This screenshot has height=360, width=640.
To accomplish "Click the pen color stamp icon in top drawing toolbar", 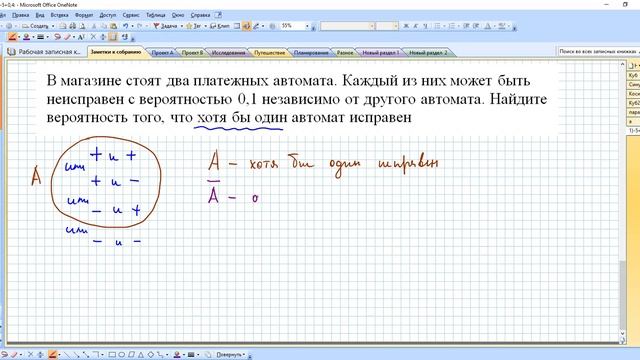I will point(27,37).
